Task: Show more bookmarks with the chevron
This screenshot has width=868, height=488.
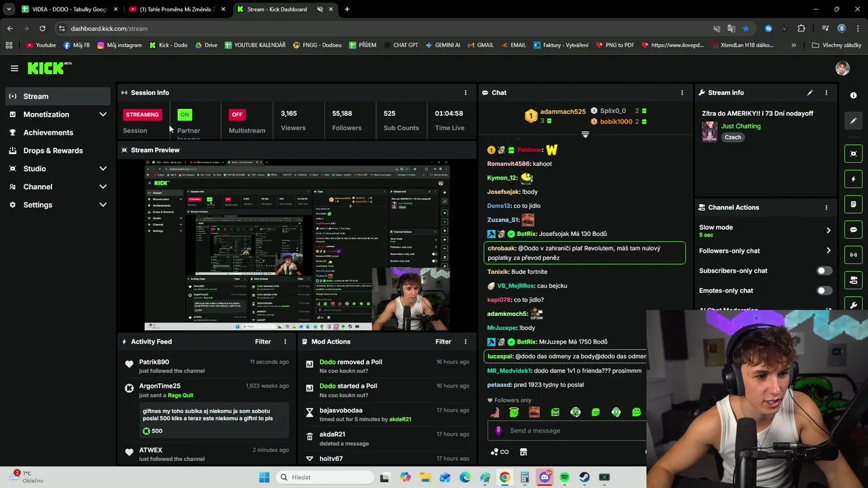Action: click(793, 45)
